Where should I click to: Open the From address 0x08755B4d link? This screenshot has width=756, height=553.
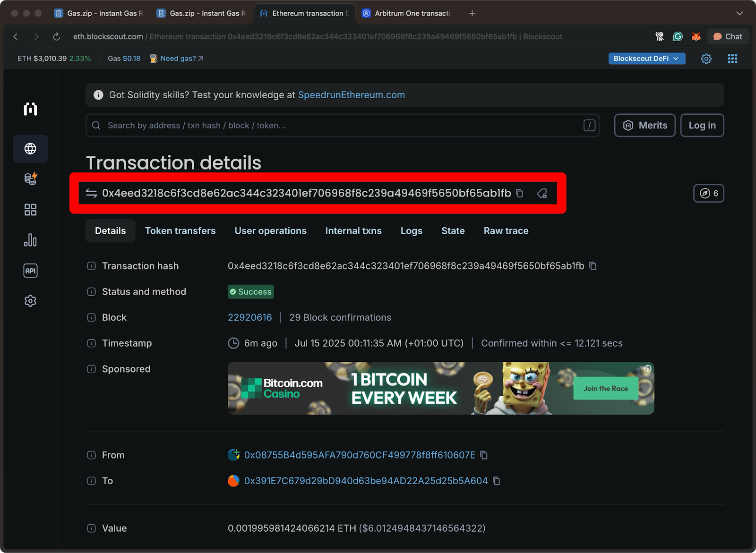click(x=360, y=455)
